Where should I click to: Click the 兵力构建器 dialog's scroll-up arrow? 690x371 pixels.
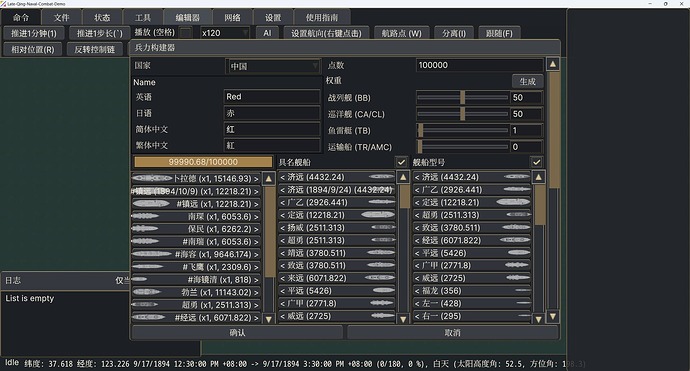pyautogui.click(x=553, y=64)
